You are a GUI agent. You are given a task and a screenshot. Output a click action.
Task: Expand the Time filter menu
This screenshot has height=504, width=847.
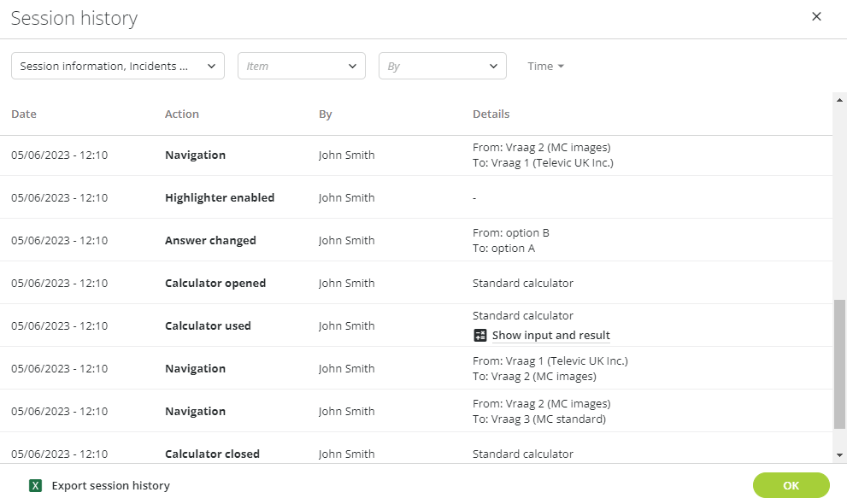(545, 66)
